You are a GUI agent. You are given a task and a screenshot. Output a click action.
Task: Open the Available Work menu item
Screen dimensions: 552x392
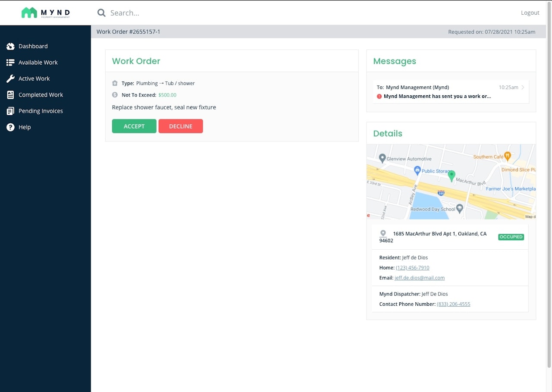pyautogui.click(x=38, y=63)
